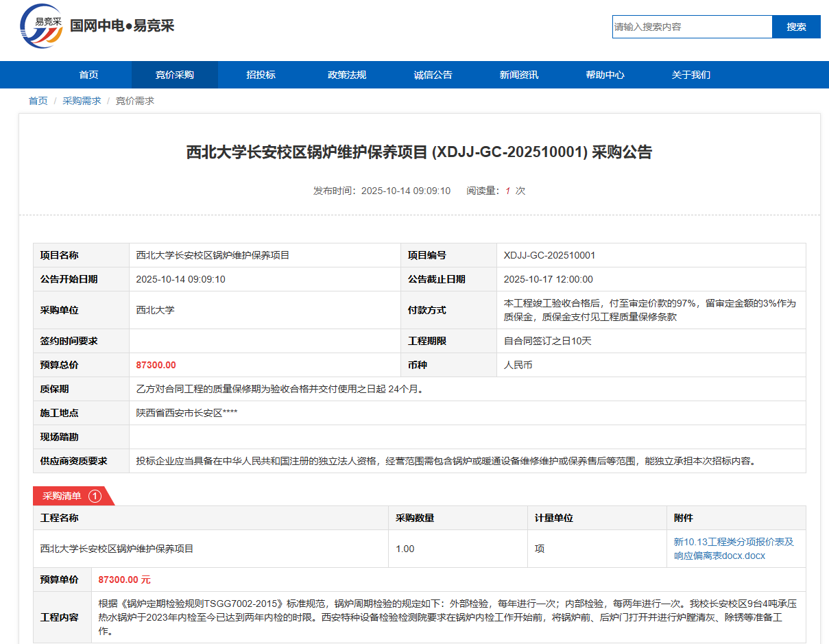Click the 首页 breadcrumb link

point(38,101)
